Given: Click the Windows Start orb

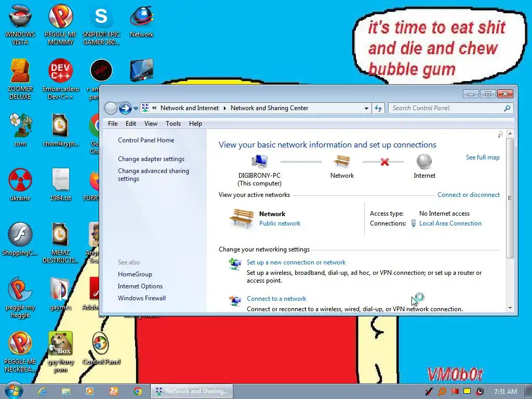Looking at the screenshot, I should [x=14, y=391].
